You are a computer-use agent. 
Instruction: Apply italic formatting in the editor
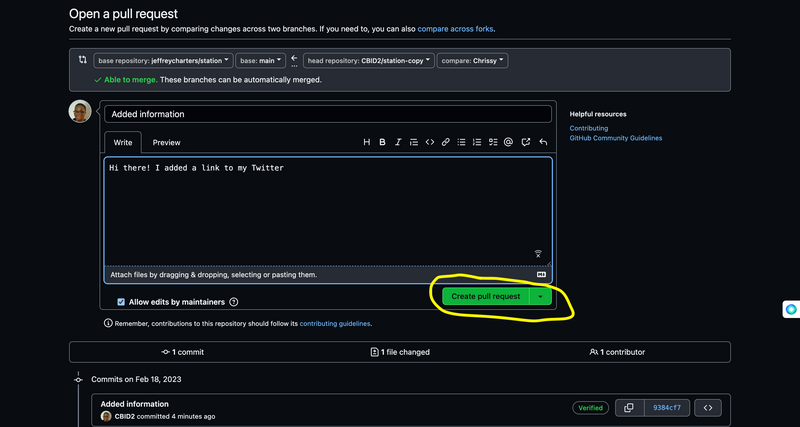coord(398,143)
